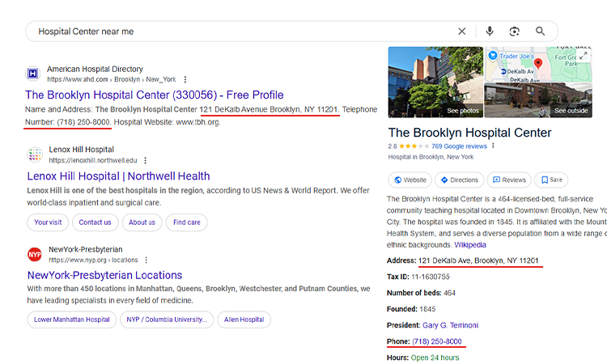Viewport: 607px width, 364px height.
Task: Open options for American Hospital Directory result
Action: (x=185, y=79)
